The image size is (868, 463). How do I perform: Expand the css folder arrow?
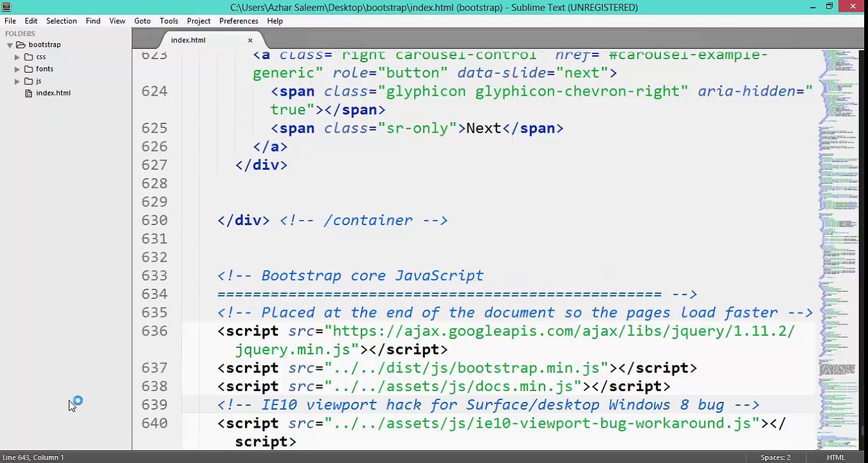pyautogui.click(x=17, y=57)
